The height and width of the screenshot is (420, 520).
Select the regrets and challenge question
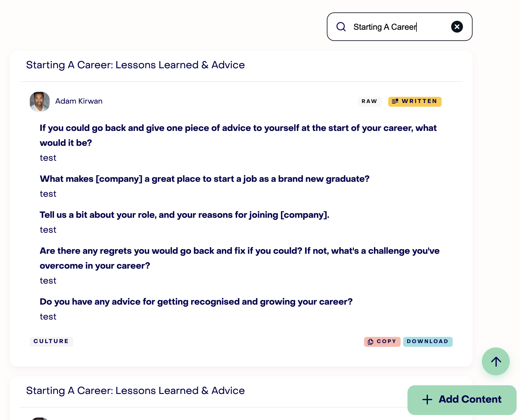point(240,258)
